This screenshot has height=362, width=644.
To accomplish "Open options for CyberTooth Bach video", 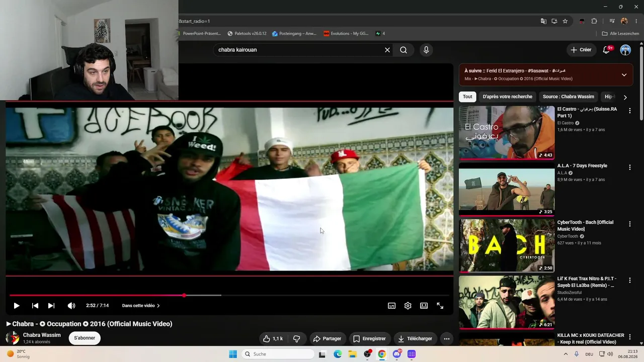I will 630,224.
